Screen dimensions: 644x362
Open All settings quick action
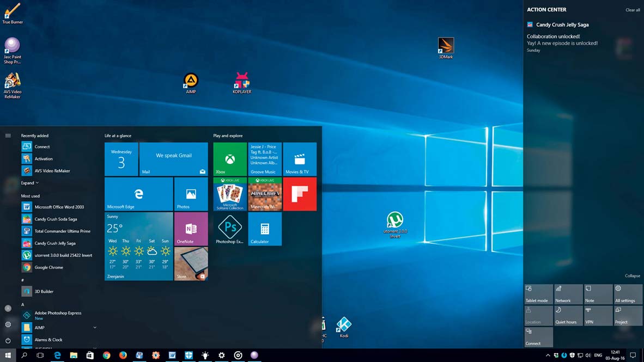click(628, 294)
